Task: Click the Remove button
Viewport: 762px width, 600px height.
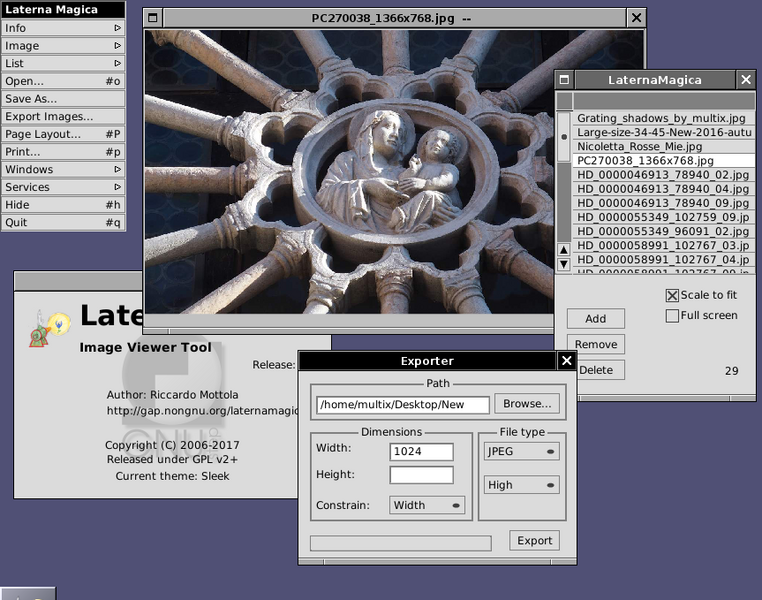Action: click(x=596, y=344)
